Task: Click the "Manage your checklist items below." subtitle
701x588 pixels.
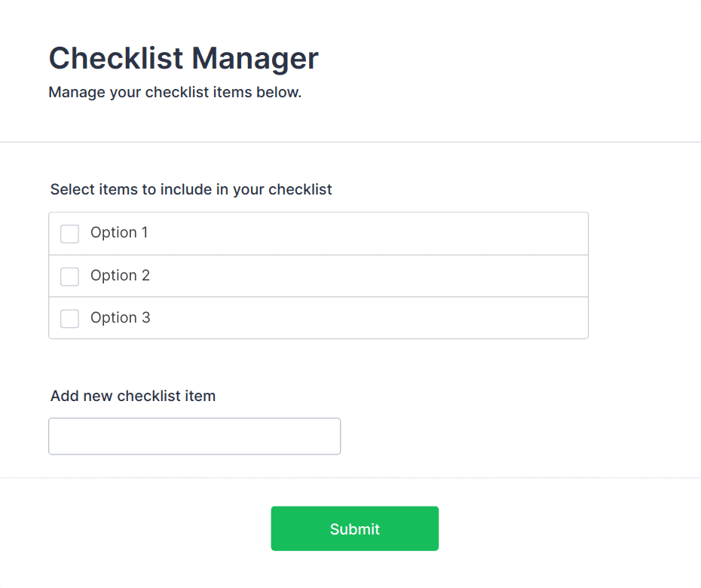Action: [x=175, y=93]
